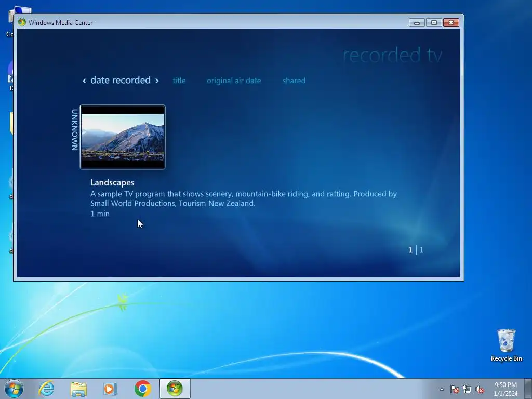
Task: Click the network status tray icon
Action: click(x=467, y=389)
